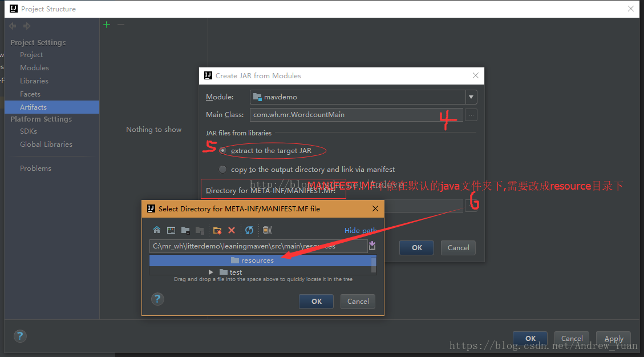Open Modules settings page

tap(34, 68)
